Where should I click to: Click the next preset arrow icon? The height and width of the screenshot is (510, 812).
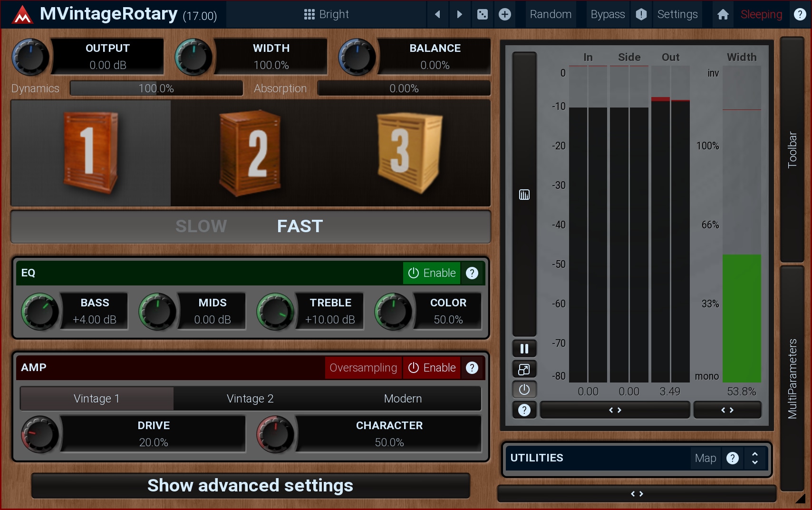(x=459, y=14)
